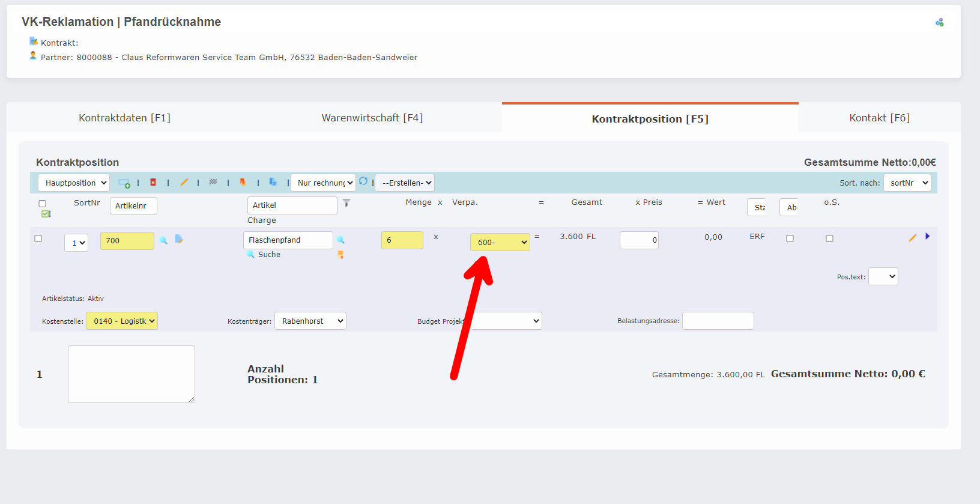Click the Flaschenpfand article name field

point(288,240)
